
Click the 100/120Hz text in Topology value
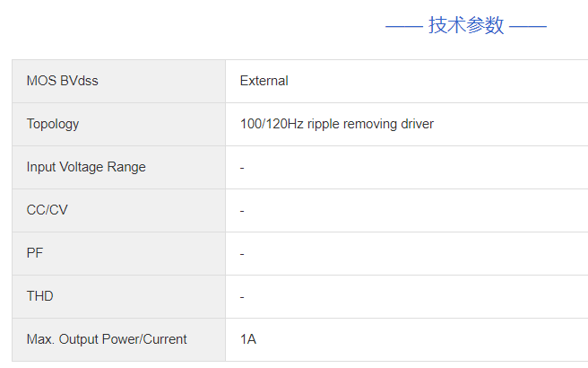click(x=272, y=124)
